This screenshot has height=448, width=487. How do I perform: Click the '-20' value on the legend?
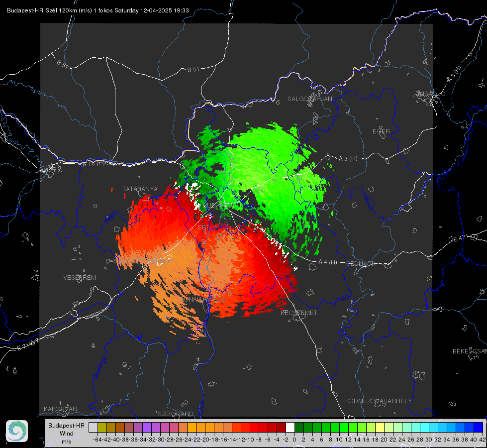point(204,440)
